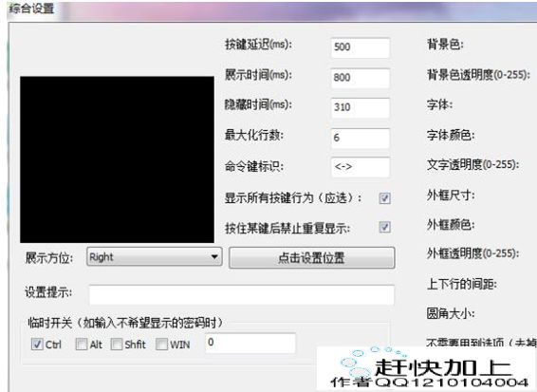Click the 背景色 label
This screenshot has width=537, height=392.
point(445,45)
